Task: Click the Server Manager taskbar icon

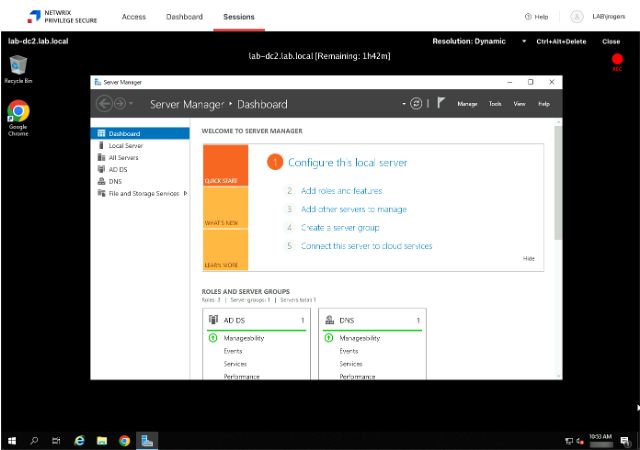Action: [x=147, y=441]
